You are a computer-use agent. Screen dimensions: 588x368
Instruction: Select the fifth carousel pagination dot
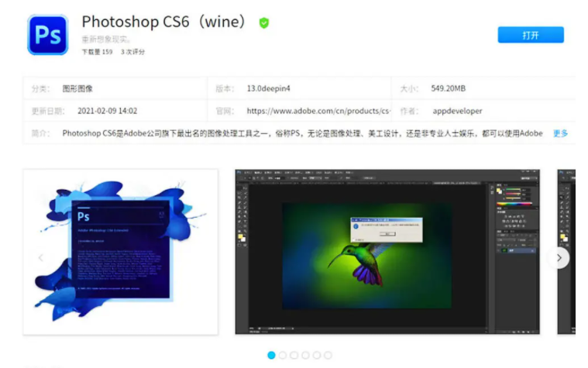click(x=317, y=355)
